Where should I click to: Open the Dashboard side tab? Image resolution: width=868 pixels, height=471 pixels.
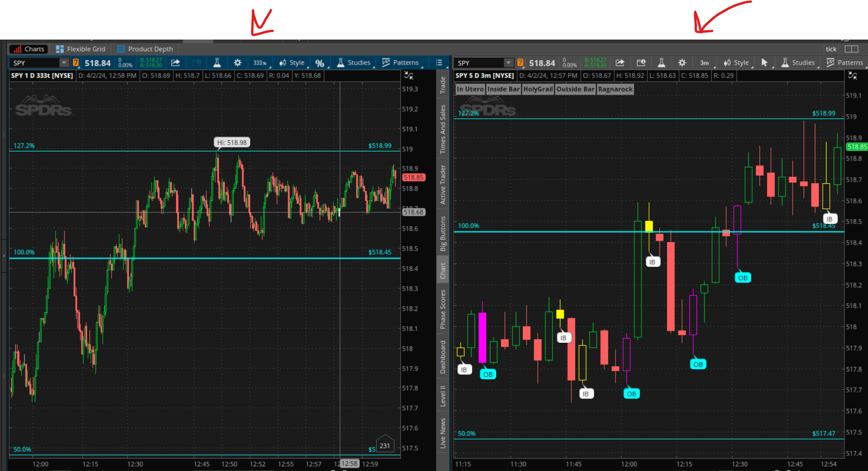click(x=443, y=357)
